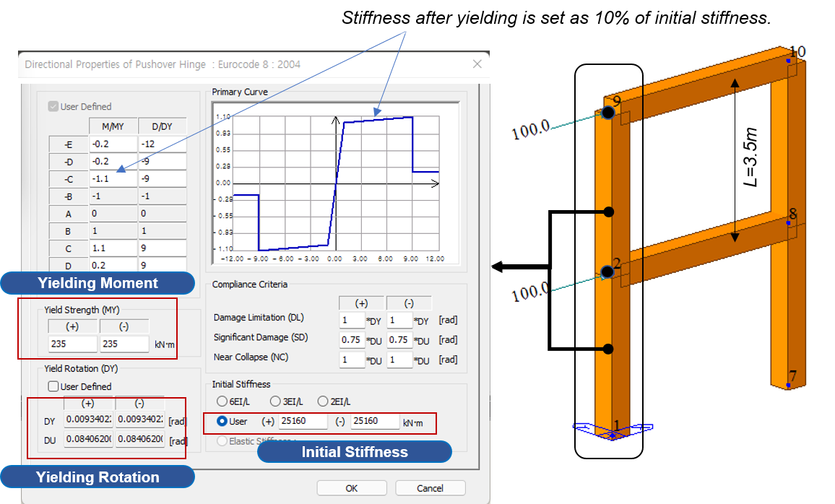Edit the positive User stiffness 25160 field
The width and height of the screenshot is (835, 504).
(303, 422)
